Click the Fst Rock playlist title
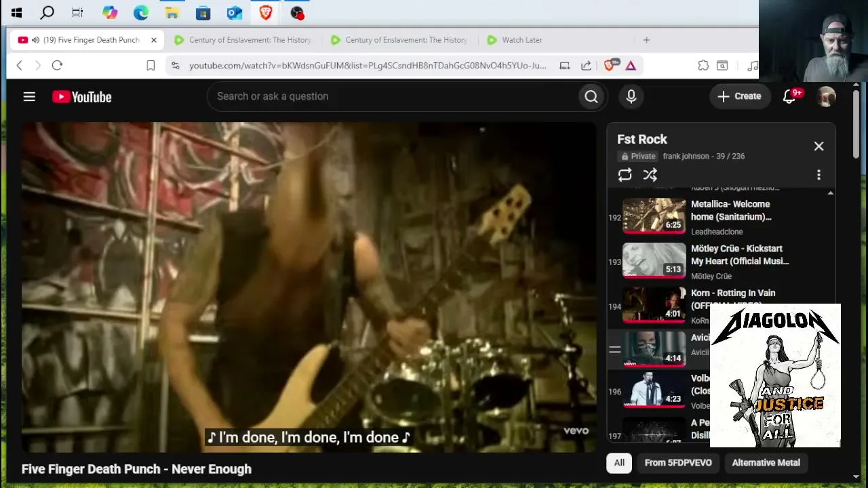Viewport: 868px width, 488px height. [x=642, y=139]
